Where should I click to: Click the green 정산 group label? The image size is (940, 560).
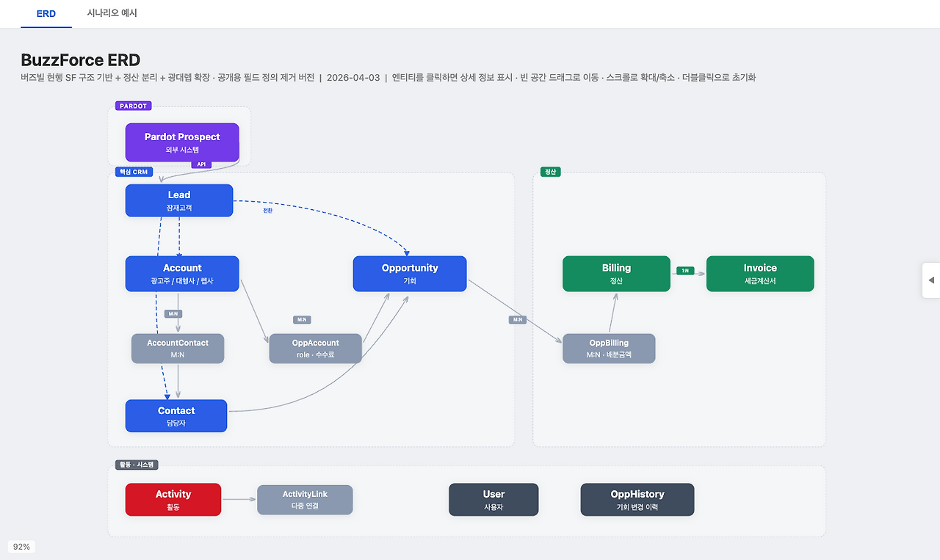[x=550, y=172]
